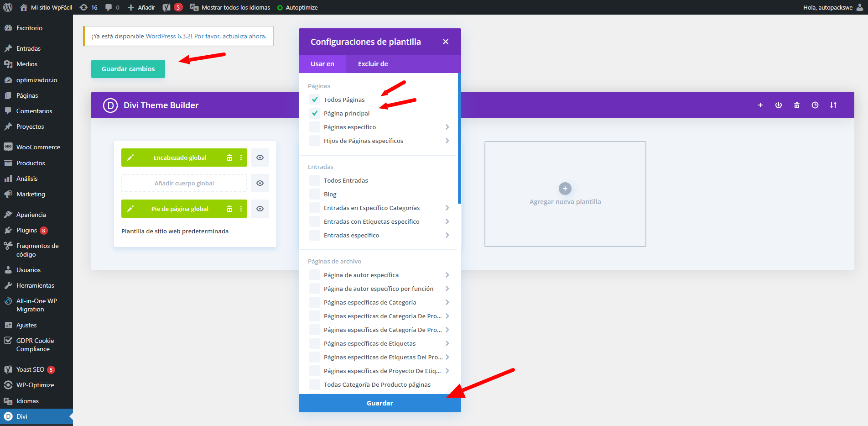Switch to Excluir de tab
Screen dimensions: 868x426
tap(373, 64)
